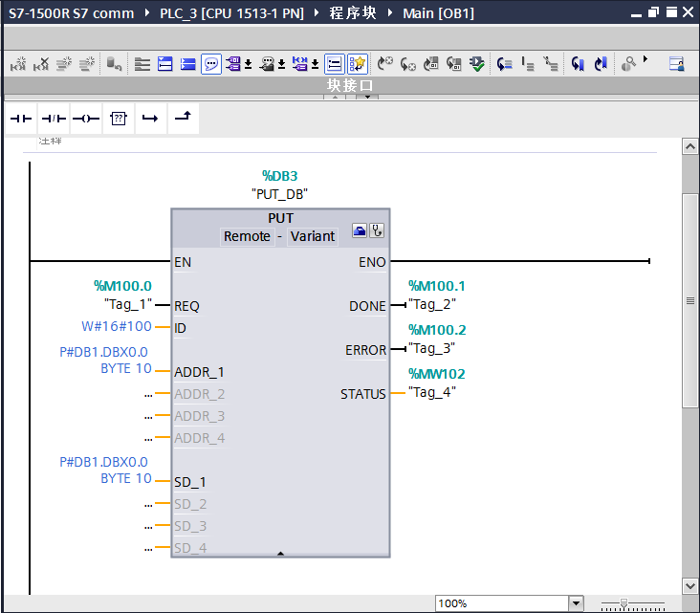This screenshot has width=700, height=613.
Task: Toggle the highlighted network comments button
Action: tap(211, 64)
